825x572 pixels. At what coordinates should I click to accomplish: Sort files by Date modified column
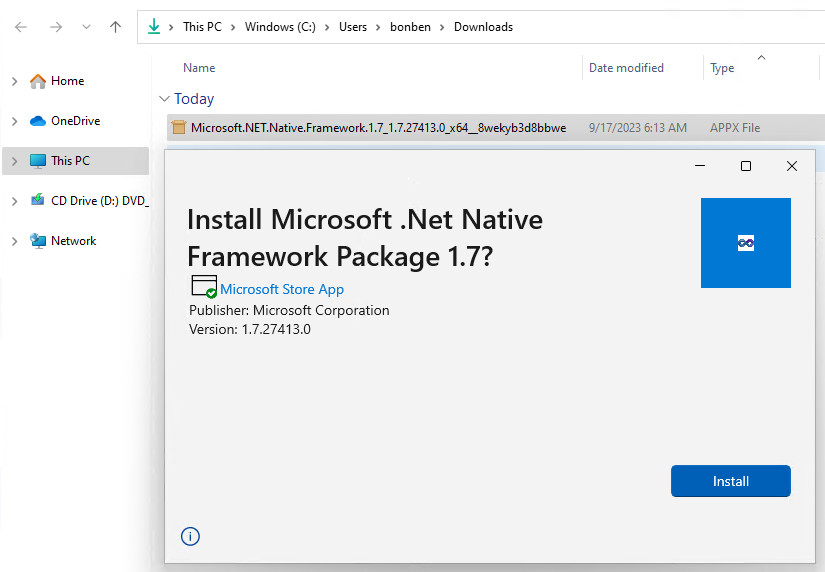[626, 68]
